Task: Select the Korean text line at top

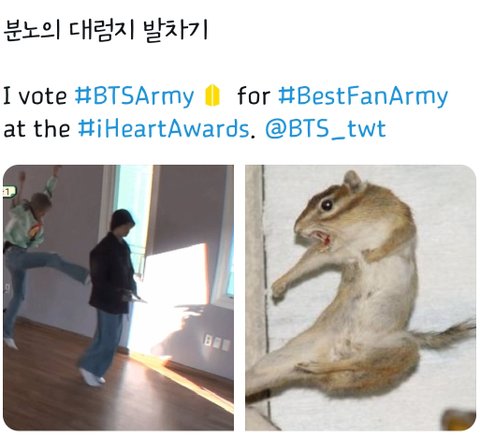Action: click(x=105, y=31)
